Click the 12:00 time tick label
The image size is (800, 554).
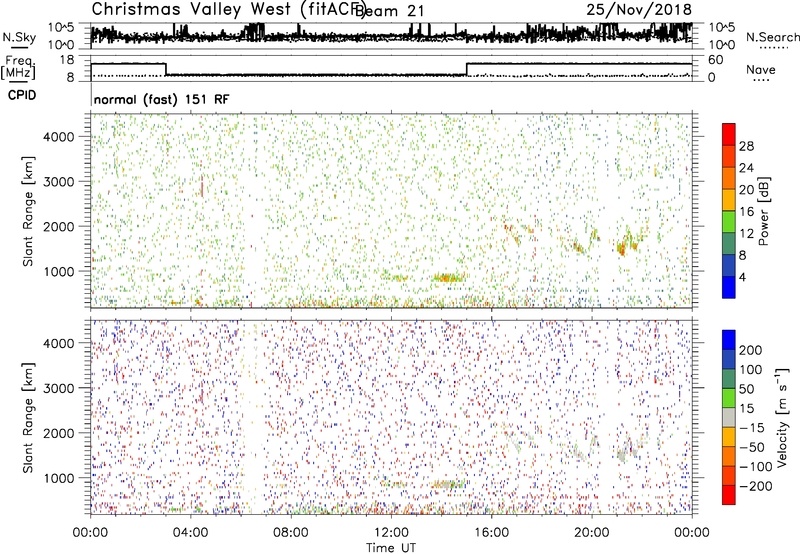[x=391, y=533]
